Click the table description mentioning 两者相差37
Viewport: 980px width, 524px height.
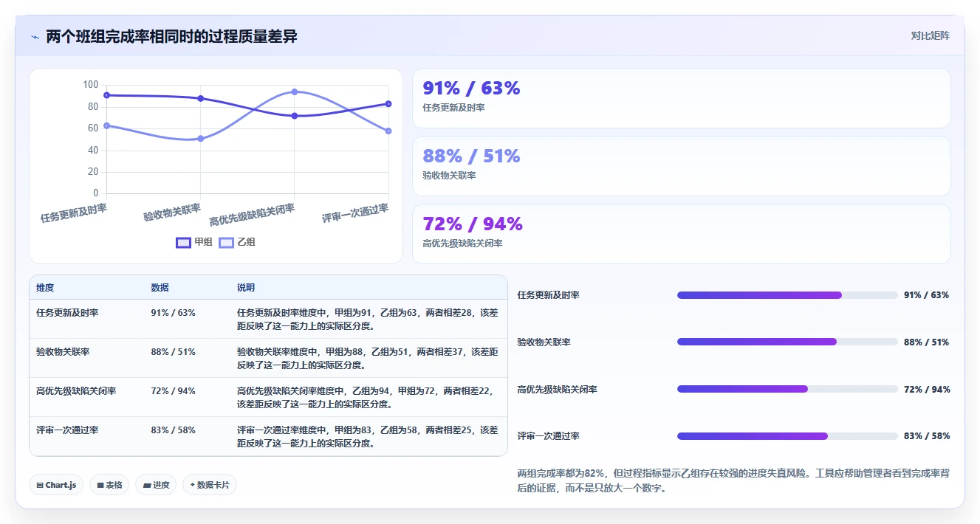(x=368, y=358)
